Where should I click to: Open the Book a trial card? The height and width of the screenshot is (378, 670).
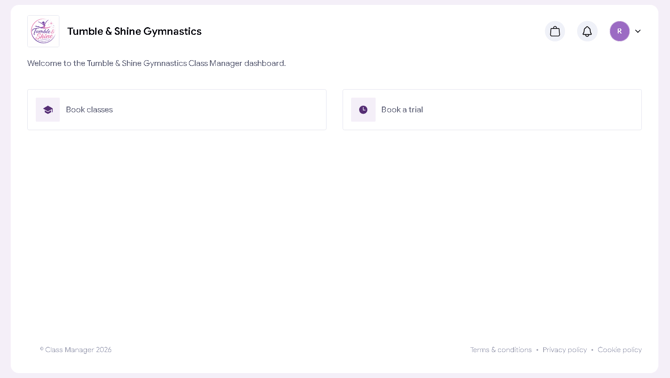point(492,110)
